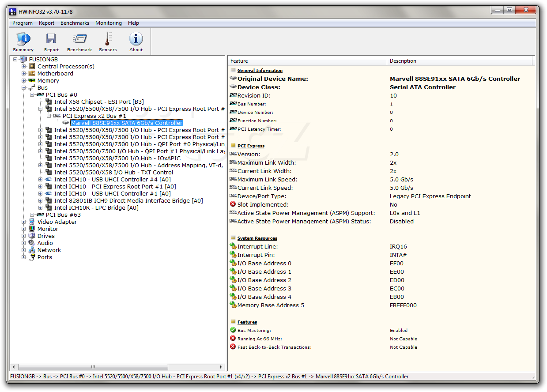Click the green check beside Bus Mastering
This screenshot has height=392, width=547.
(233, 330)
